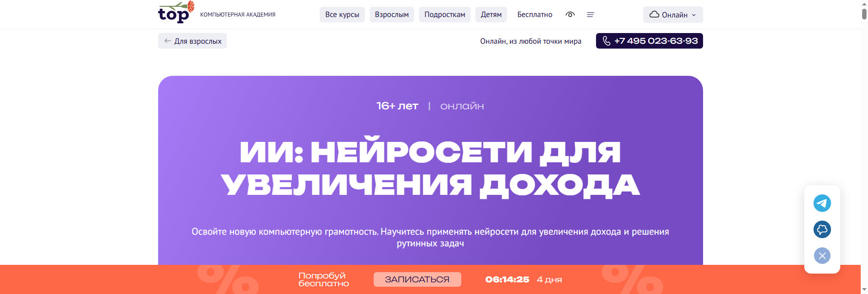The image size is (868, 294).
Task: Open the Все курсы menu
Action: 342,15
